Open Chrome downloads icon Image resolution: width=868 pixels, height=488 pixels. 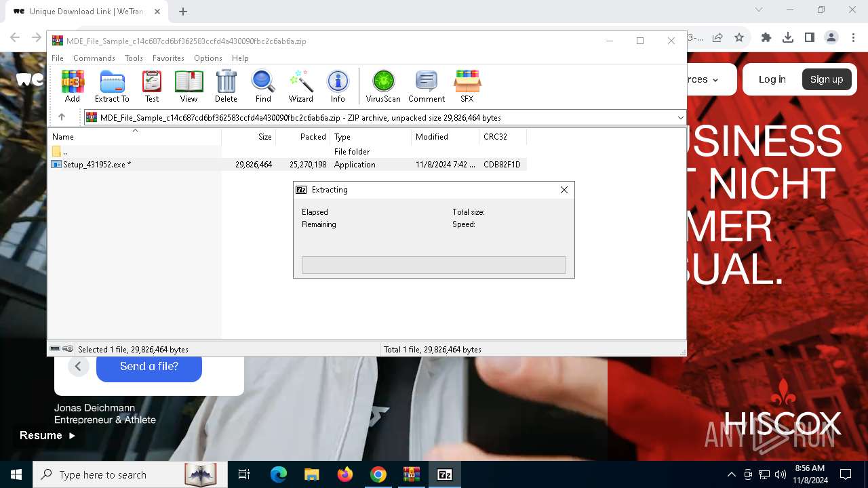(788, 38)
